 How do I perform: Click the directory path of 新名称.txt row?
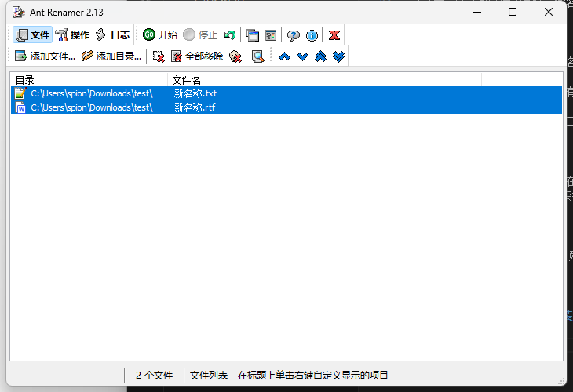pyautogui.click(x=92, y=93)
